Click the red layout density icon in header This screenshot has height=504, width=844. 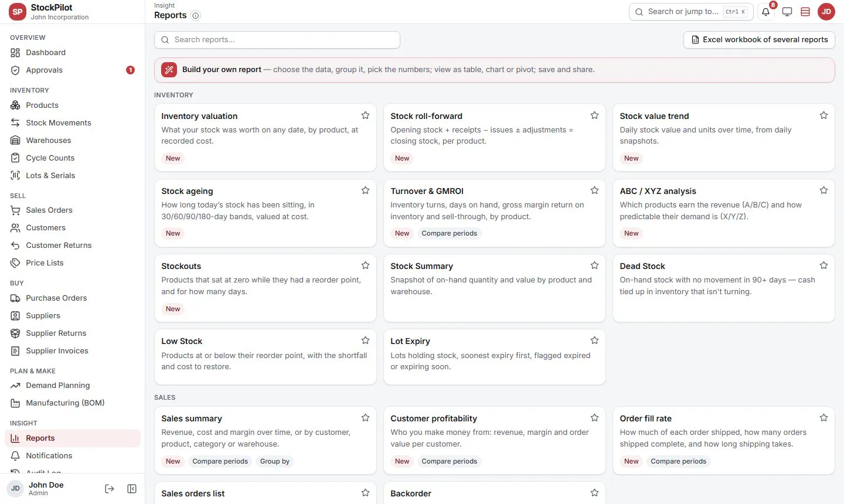coord(805,12)
